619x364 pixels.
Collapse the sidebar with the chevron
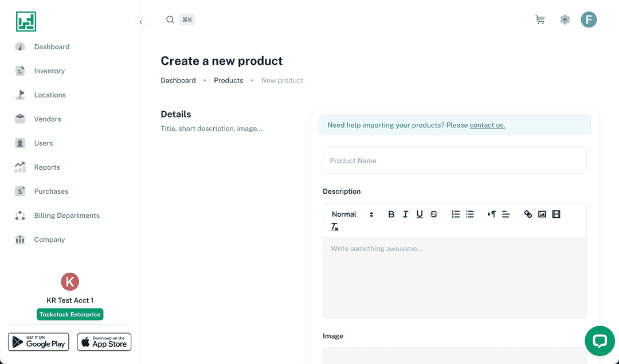tap(141, 22)
